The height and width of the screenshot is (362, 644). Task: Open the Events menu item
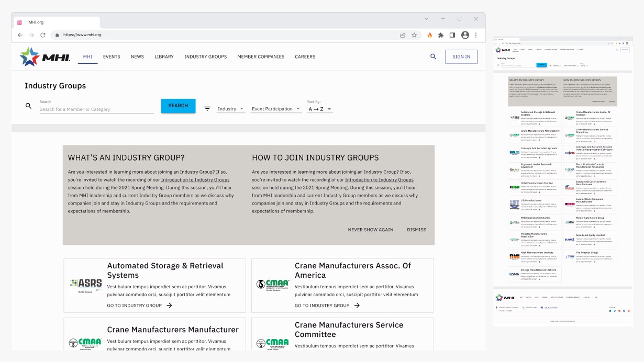tap(112, 56)
